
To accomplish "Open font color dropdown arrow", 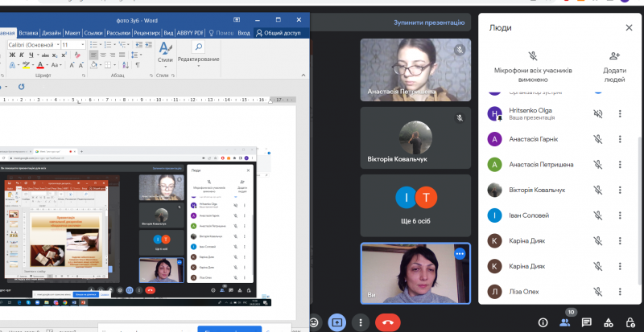I will coord(47,65).
